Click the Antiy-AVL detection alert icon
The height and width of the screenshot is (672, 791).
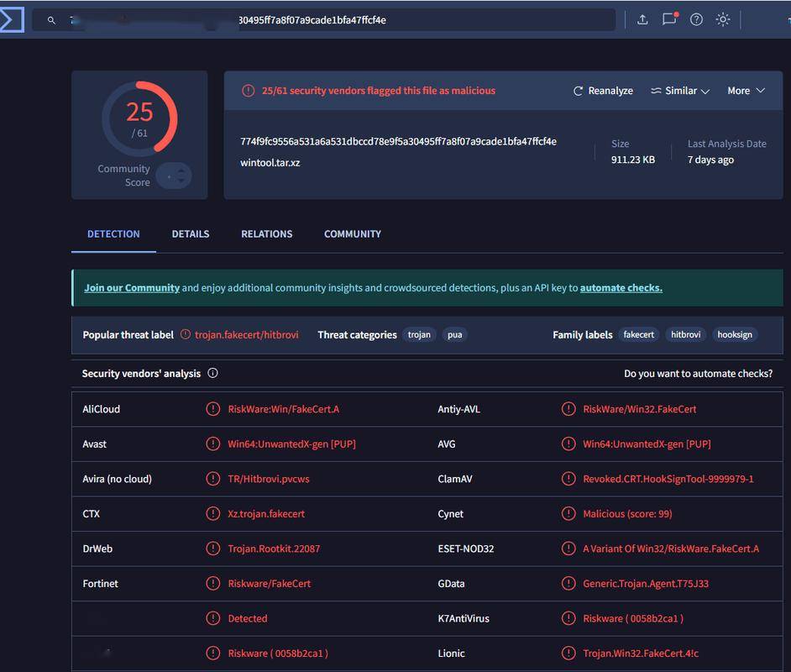click(568, 408)
